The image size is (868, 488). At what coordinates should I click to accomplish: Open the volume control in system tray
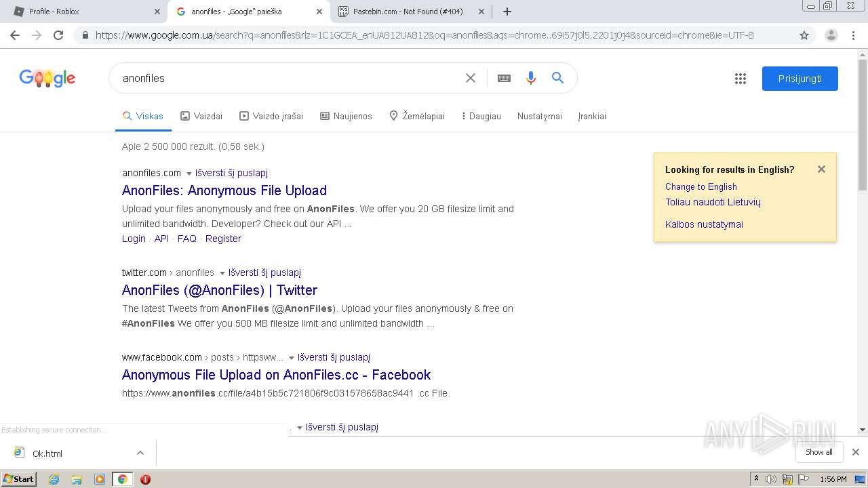click(x=771, y=479)
